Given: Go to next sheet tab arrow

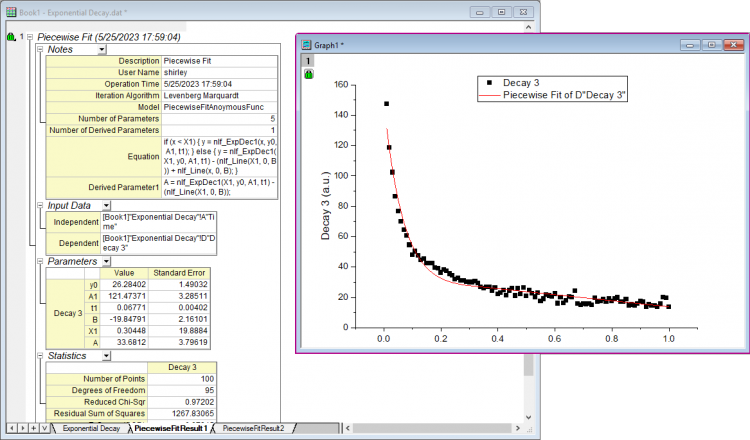Looking at the screenshot, I should 22,428.
